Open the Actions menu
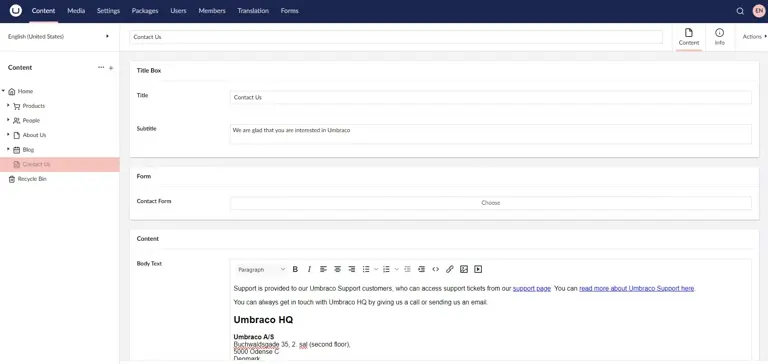768x364 pixels. click(x=754, y=37)
